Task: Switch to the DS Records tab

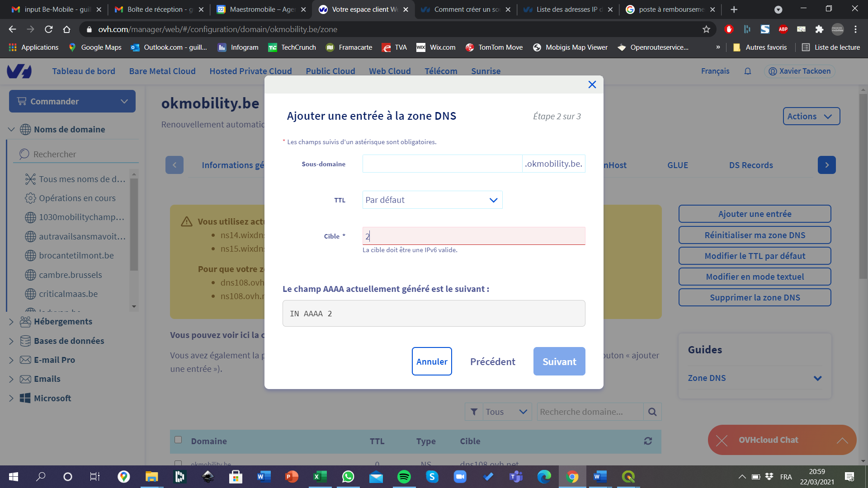Action: point(750,165)
